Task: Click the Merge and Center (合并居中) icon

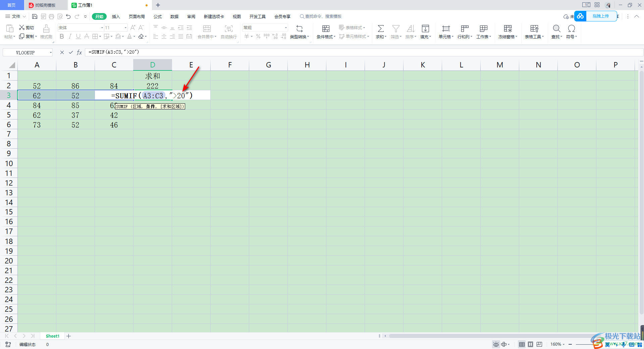Action: pyautogui.click(x=207, y=29)
